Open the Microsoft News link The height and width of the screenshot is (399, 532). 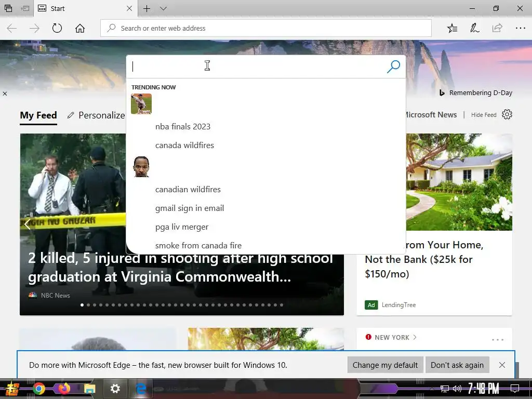[x=431, y=115]
